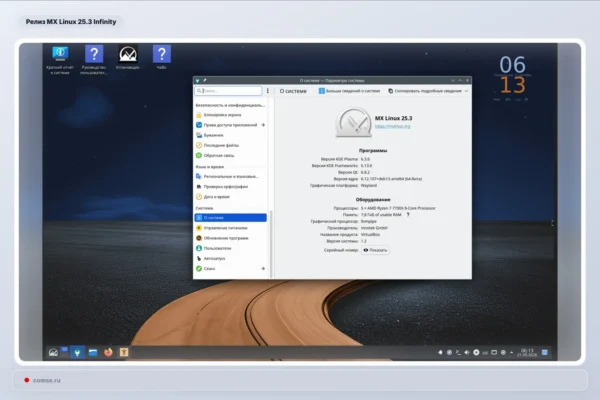Open the mxlinux.org link
This screenshot has width=600, height=400.
[x=393, y=126]
